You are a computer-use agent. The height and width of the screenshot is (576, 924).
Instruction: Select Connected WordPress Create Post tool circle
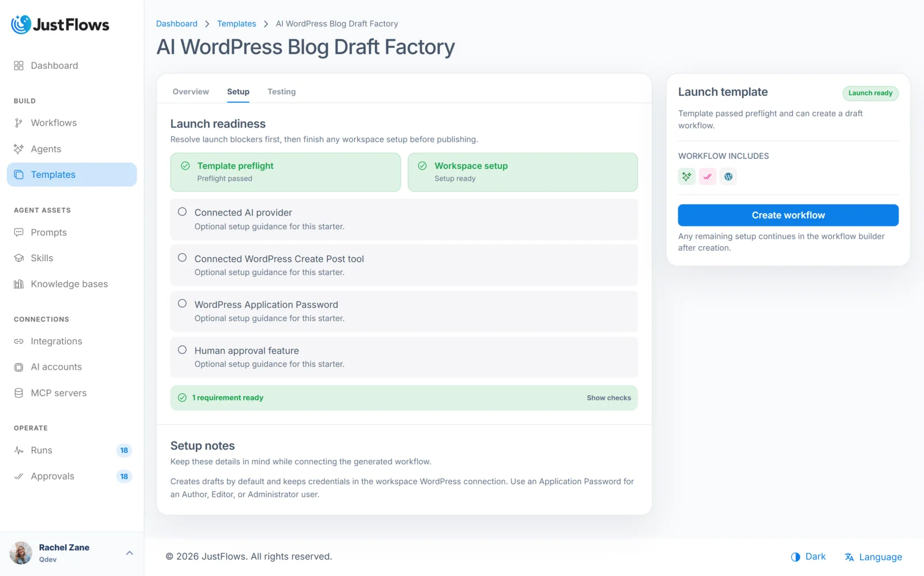(182, 258)
